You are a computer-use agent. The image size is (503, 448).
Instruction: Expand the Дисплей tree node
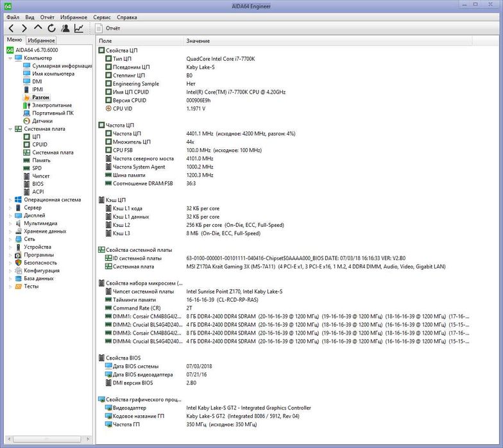tap(10, 215)
